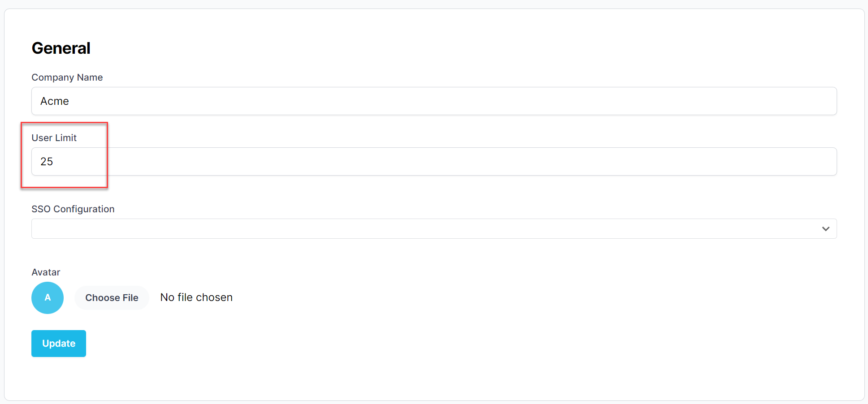This screenshot has width=868, height=404.
Task: Click the SSO dropdown chevron arrow
Action: pos(825,229)
